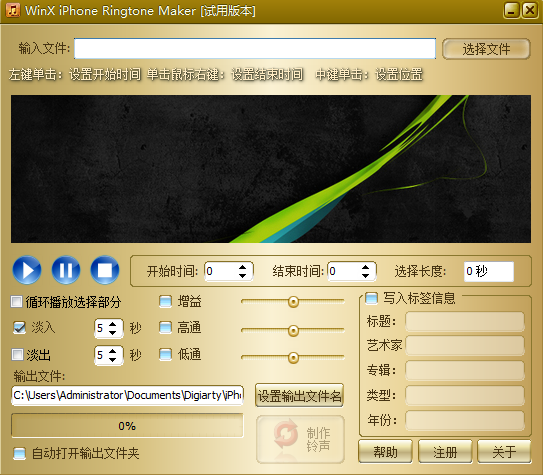The width and height of the screenshot is (543, 475).
Task: Open the 关于 about button
Action: 504,451
